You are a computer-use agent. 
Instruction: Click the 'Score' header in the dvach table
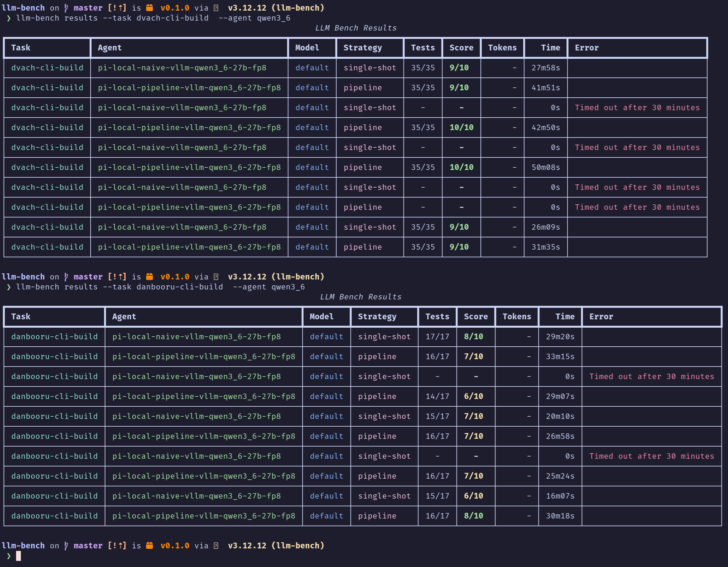461,48
